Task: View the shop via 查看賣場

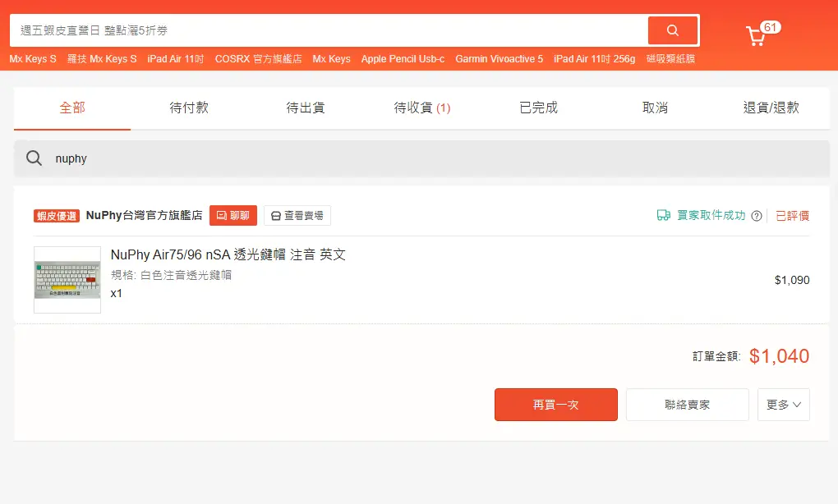Action: (x=297, y=215)
